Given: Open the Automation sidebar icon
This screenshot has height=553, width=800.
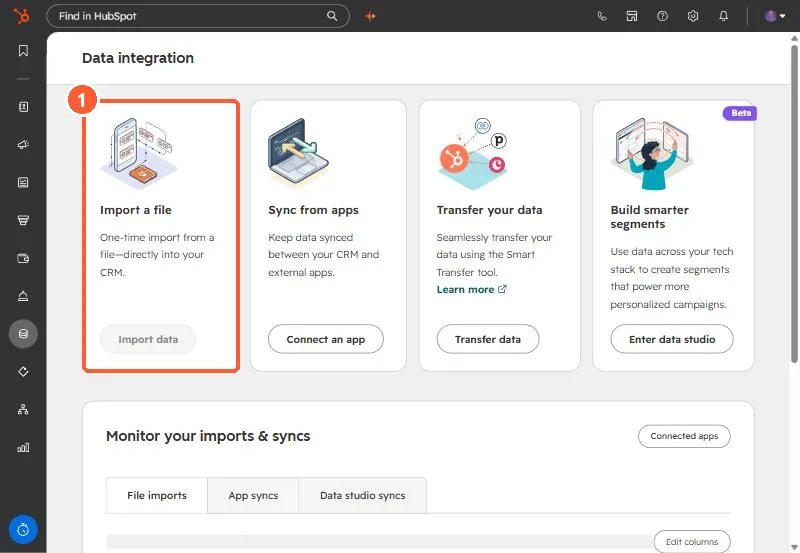Looking at the screenshot, I should (x=23, y=371).
